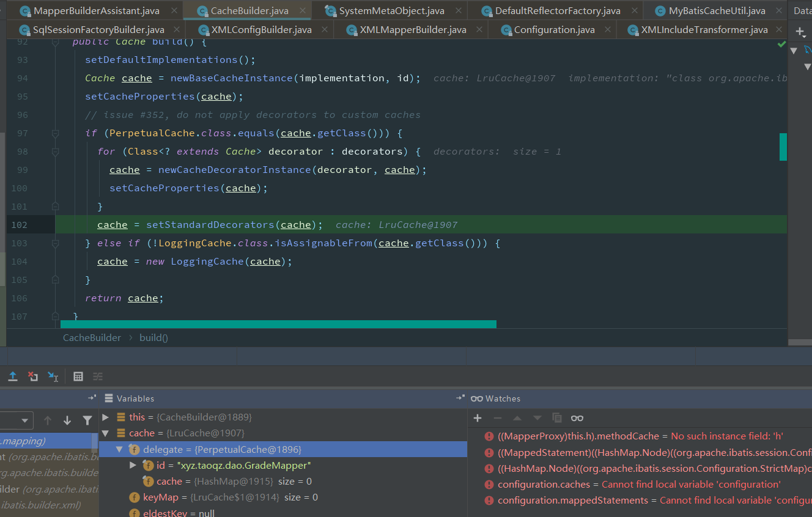
Task: Select the inner cache HashMap@1915 variable row
Action: coord(283,481)
